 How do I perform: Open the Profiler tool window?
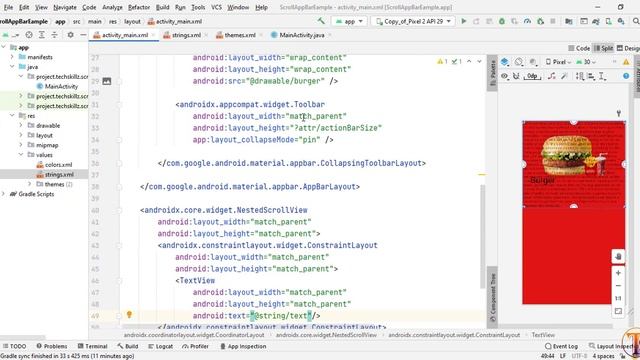click(196, 346)
